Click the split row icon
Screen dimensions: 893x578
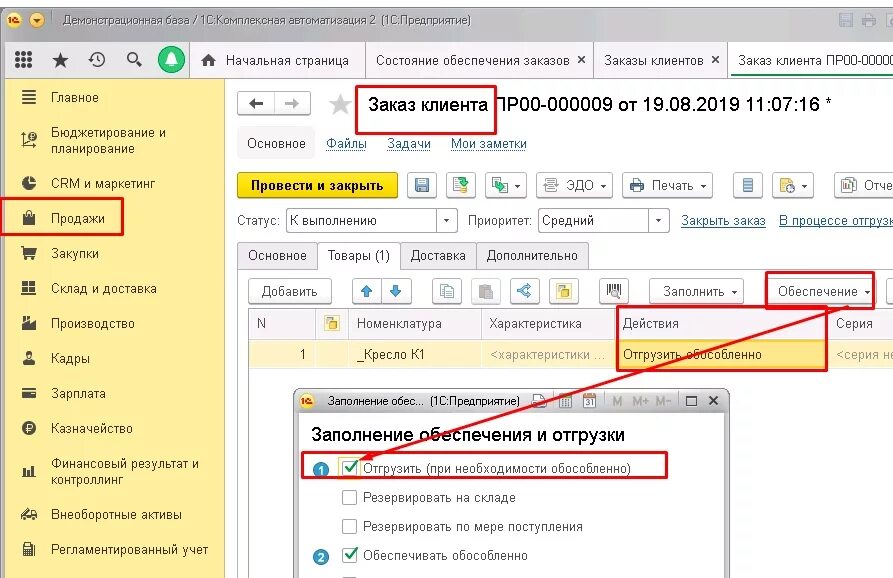524,291
